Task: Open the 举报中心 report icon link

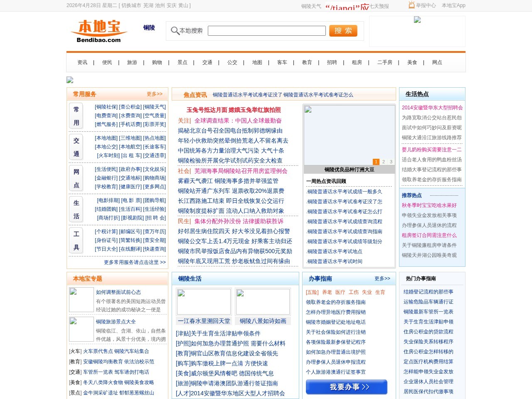Action: tap(422, 5)
